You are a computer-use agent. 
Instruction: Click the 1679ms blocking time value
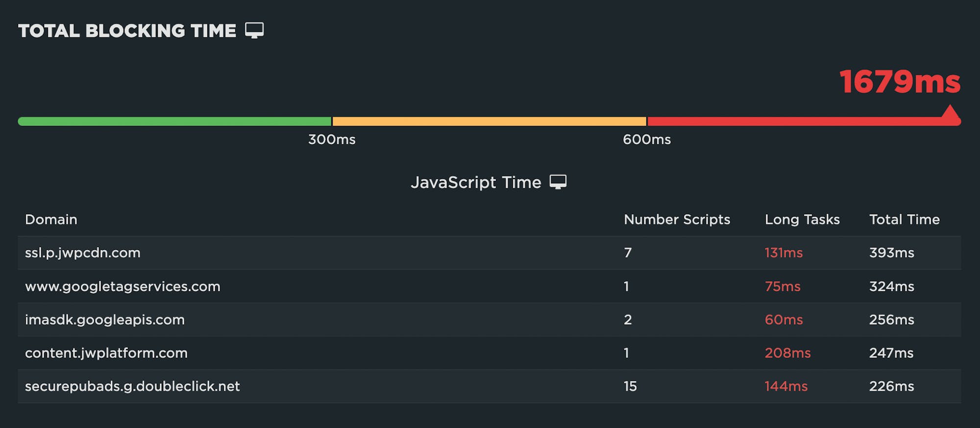click(x=900, y=81)
